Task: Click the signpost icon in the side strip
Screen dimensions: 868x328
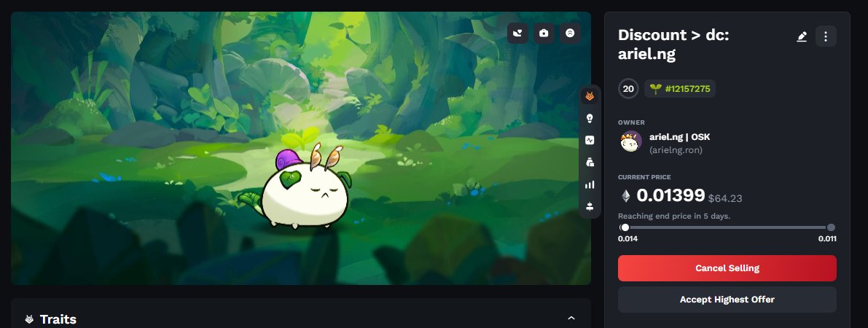Action: [x=590, y=207]
